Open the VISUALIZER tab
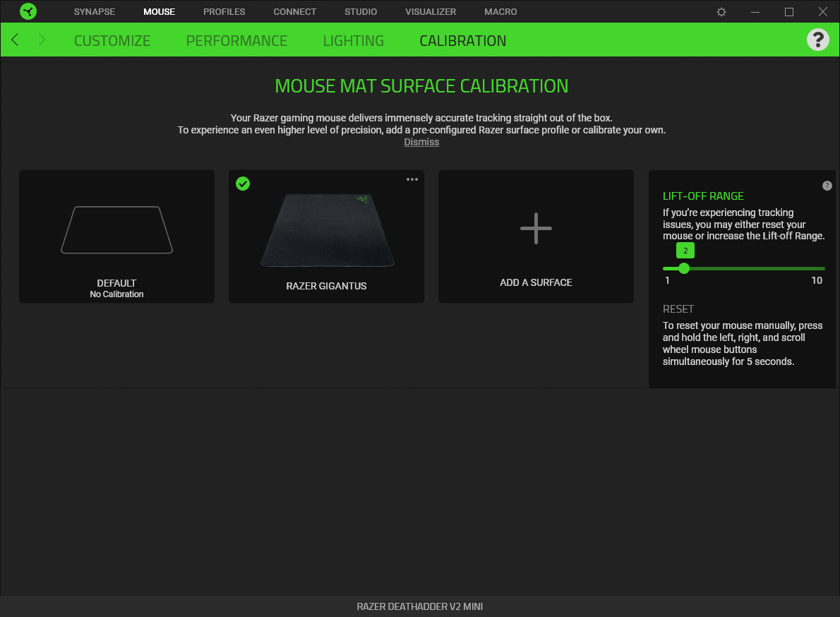This screenshot has height=617, width=840. pyautogui.click(x=430, y=12)
